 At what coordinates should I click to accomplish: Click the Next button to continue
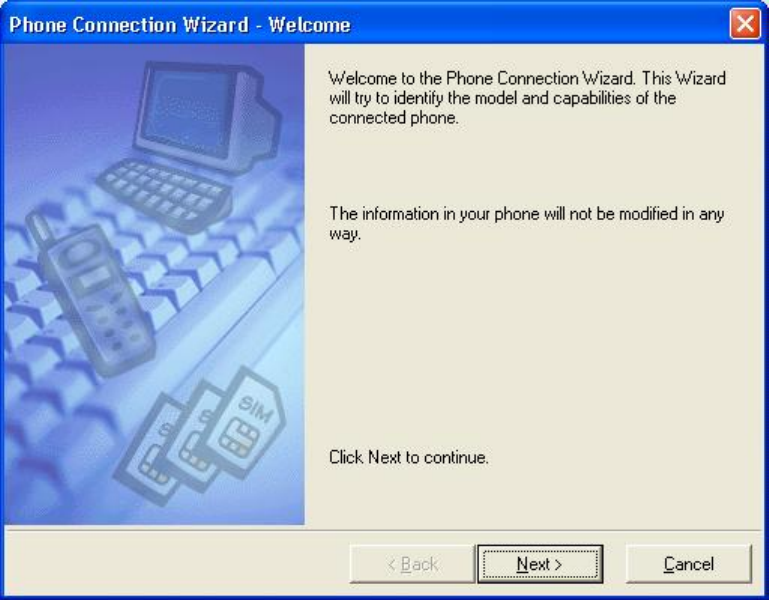tap(540, 564)
